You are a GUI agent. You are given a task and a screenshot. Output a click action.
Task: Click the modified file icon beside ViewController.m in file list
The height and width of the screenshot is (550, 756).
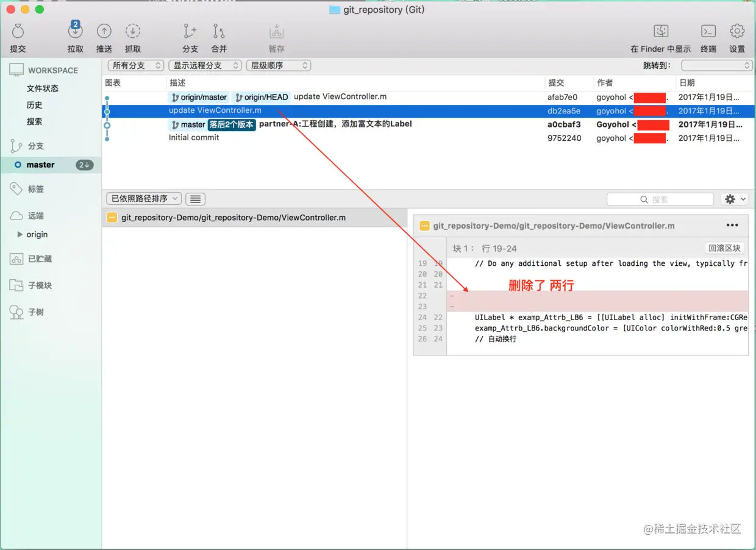point(112,218)
